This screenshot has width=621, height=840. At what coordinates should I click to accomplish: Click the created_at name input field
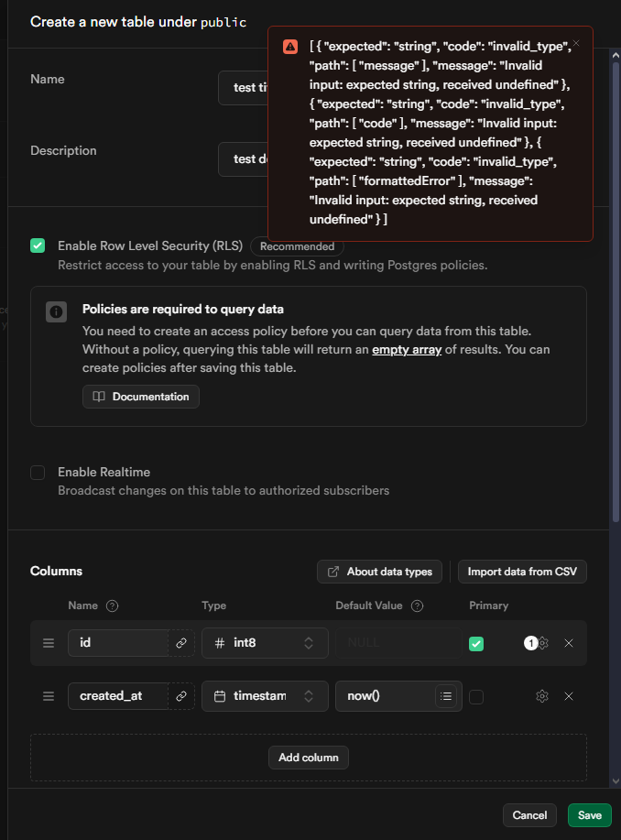click(117, 696)
